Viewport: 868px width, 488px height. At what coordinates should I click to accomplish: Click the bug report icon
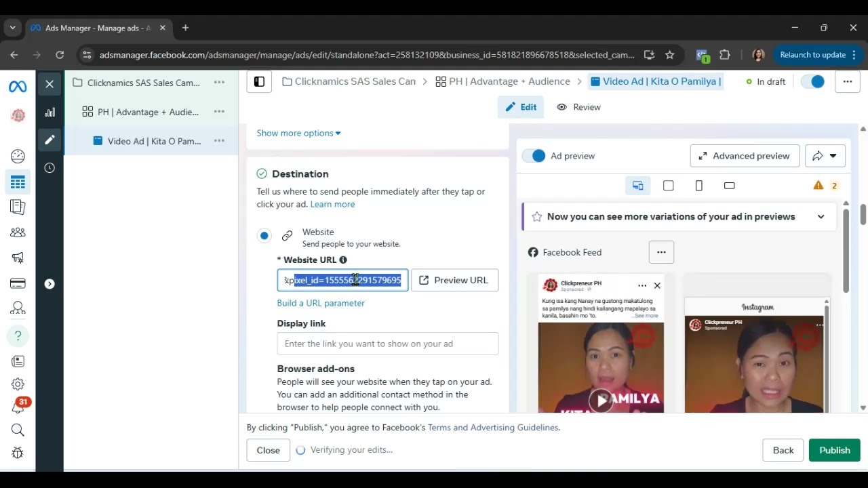(x=18, y=453)
